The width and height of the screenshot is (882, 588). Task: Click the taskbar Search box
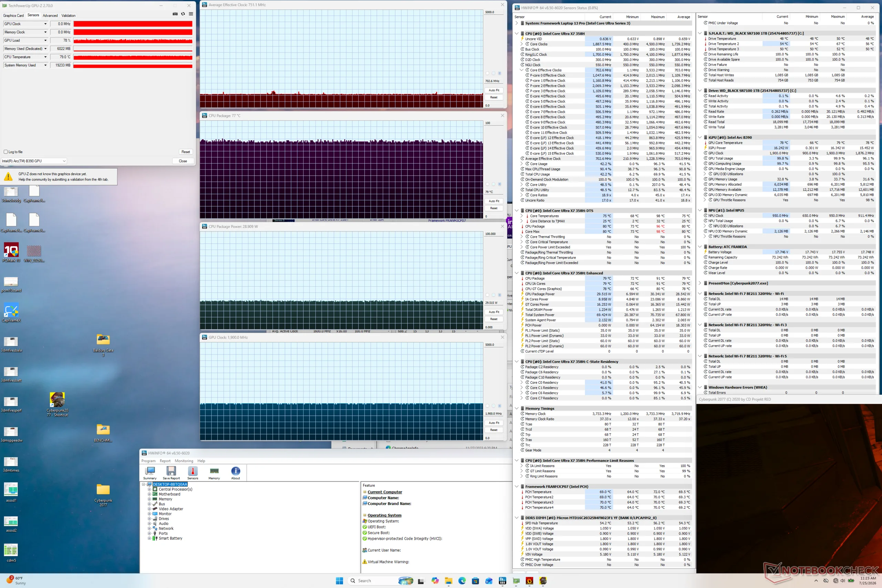pos(381,580)
